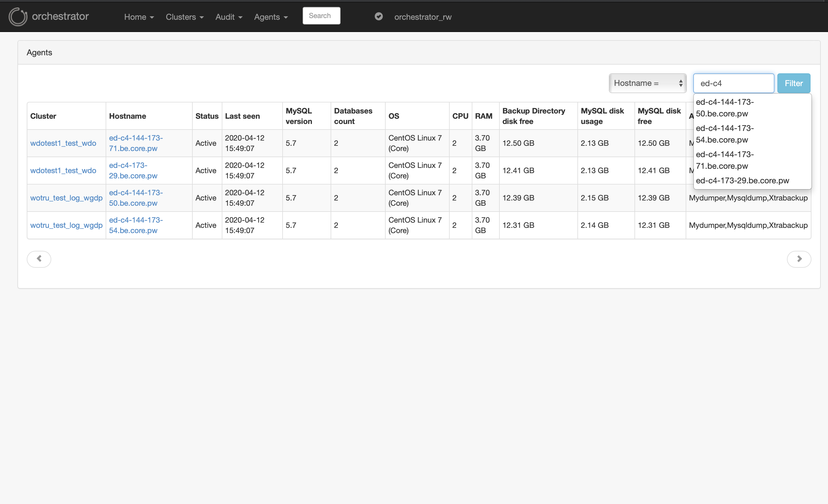The height and width of the screenshot is (504, 828).
Task: Click the orchestrator spinner logo icon
Action: click(x=17, y=17)
